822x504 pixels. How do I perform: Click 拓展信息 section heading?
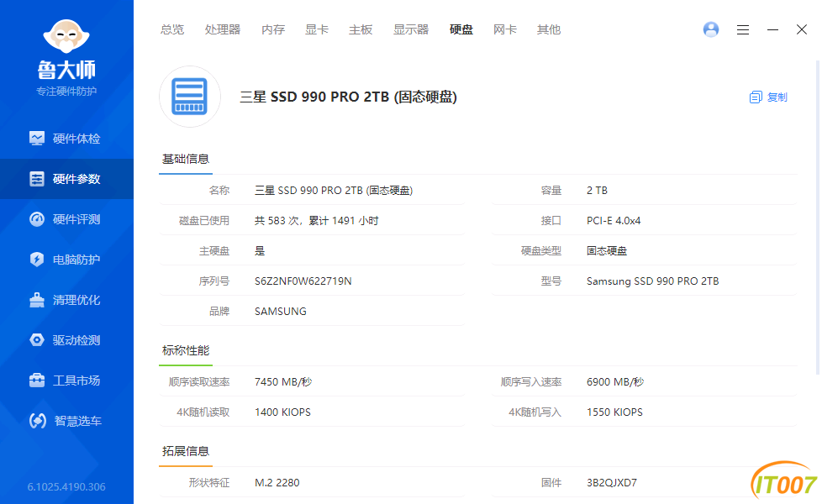point(186,451)
